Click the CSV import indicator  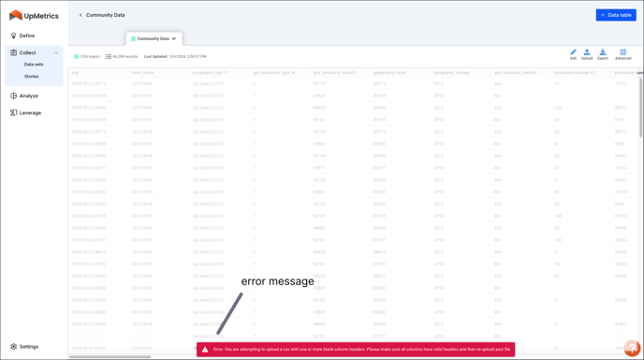pos(87,57)
